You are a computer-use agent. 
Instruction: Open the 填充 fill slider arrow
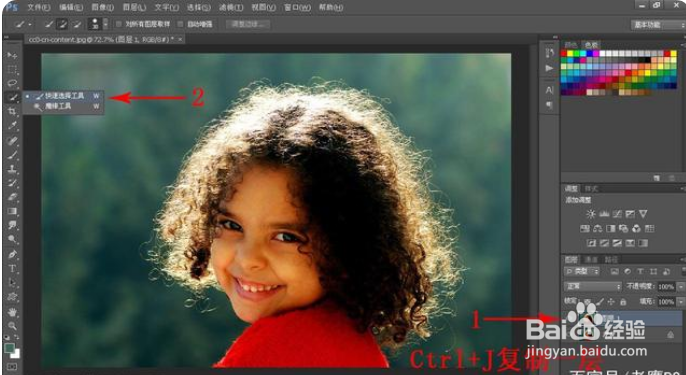pos(681,301)
